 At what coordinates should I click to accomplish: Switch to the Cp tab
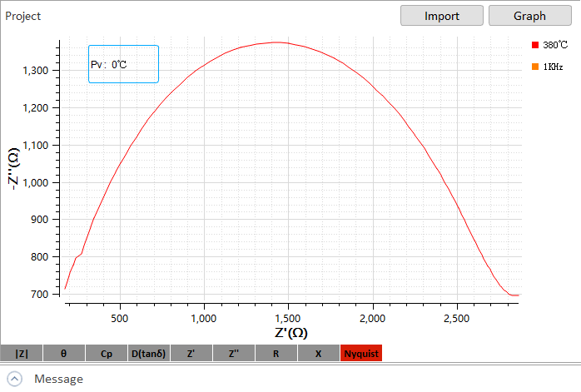click(x=107, y=354)
